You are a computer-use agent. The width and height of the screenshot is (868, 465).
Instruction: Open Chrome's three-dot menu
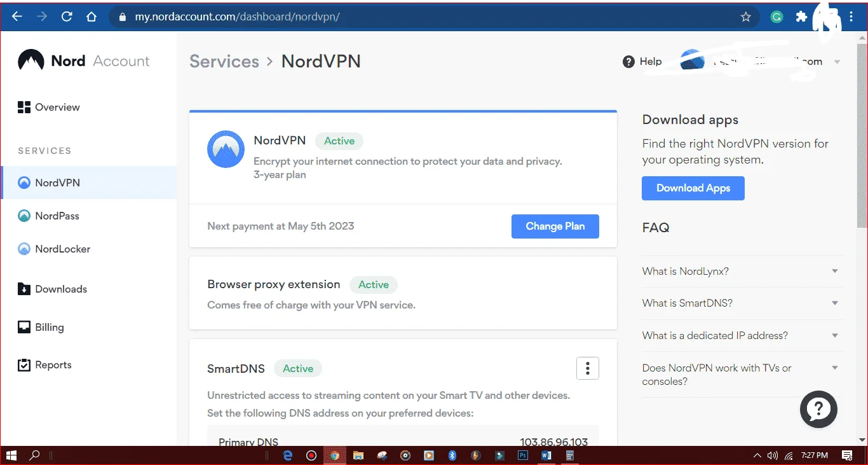(x=851, y=17)
